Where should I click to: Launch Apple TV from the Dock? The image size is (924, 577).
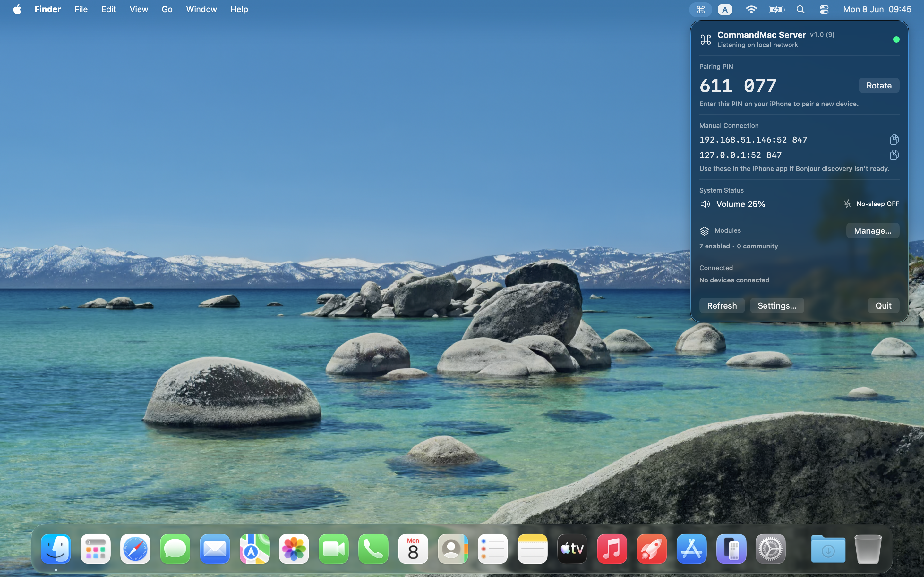[572, 549]
